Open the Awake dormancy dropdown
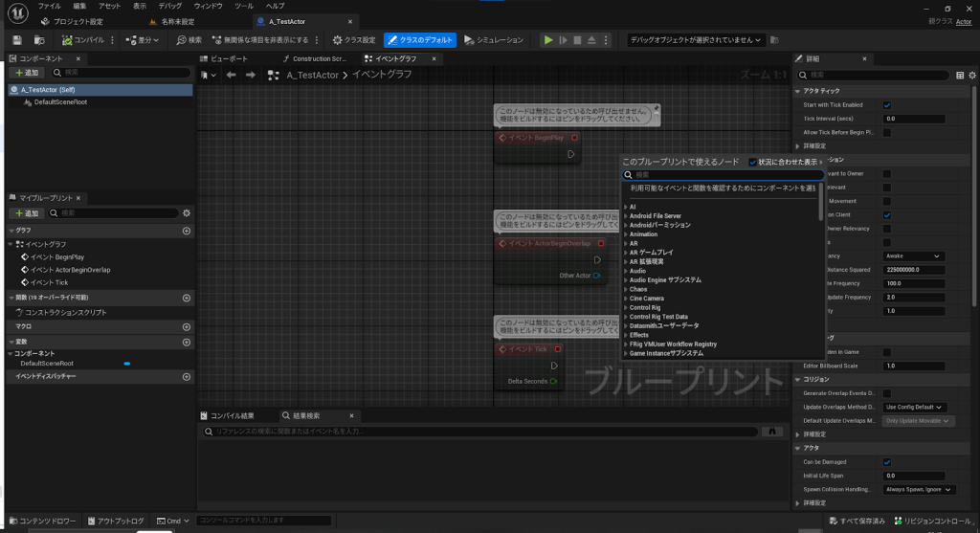 pos(913,255)
